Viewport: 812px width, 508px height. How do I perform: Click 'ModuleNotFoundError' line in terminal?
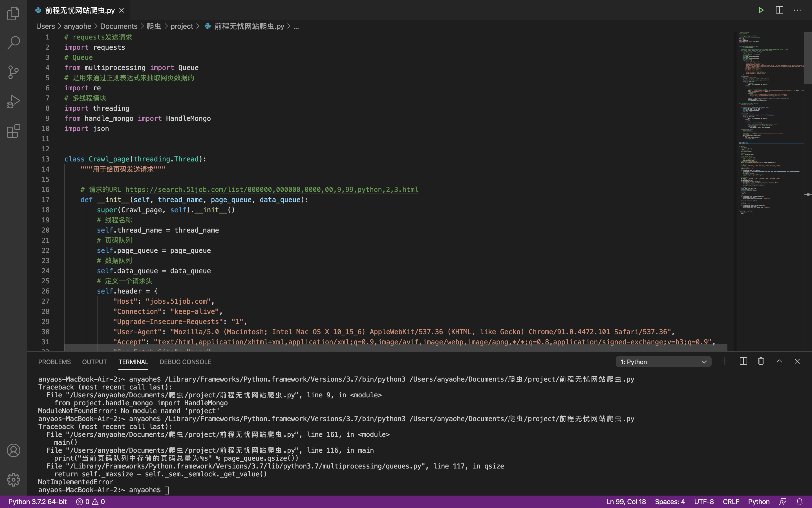click(129, 411)
